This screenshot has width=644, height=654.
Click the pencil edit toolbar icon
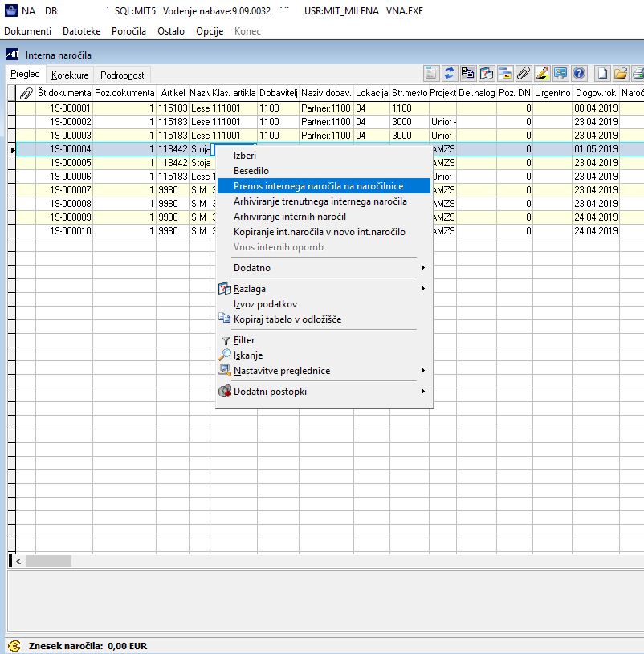[542, 74]
